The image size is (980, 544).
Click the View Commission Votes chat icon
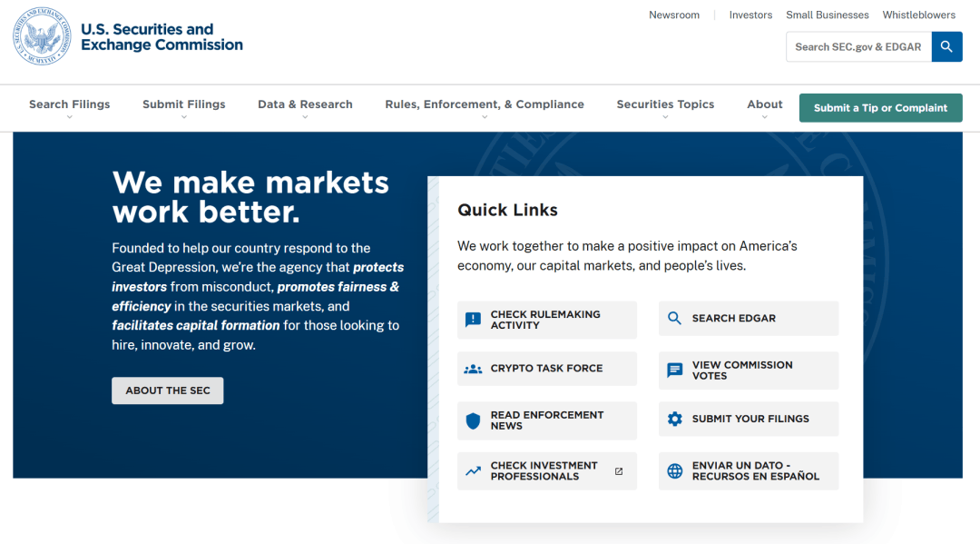(x=674, y=371)
